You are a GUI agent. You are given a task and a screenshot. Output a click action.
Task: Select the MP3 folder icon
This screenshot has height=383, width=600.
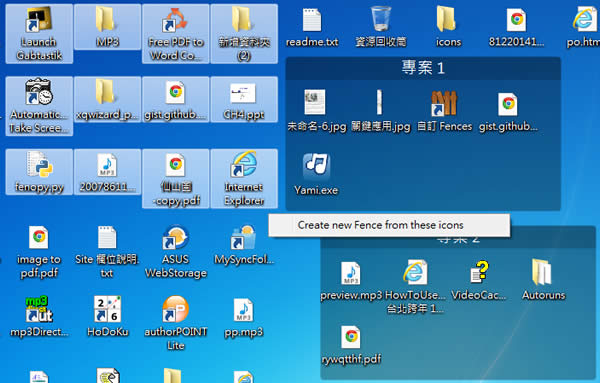click(107, 27)
